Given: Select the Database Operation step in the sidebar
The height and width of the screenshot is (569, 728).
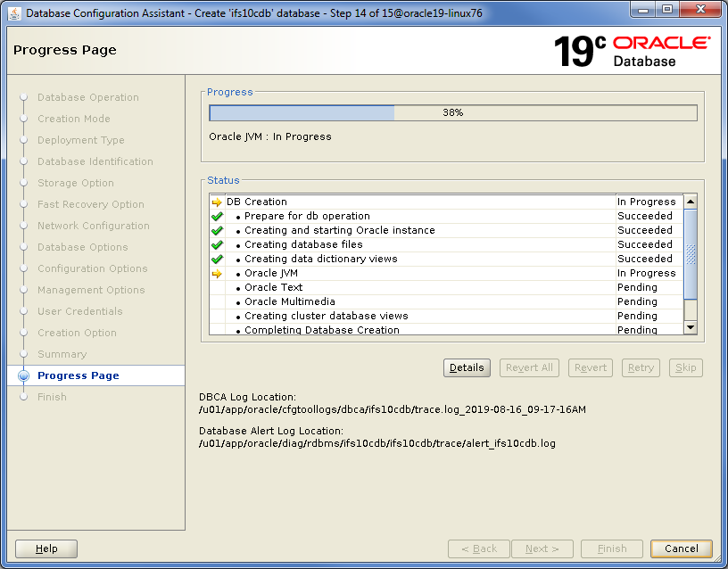Looking at the screenshot, I should click(87, 97).
